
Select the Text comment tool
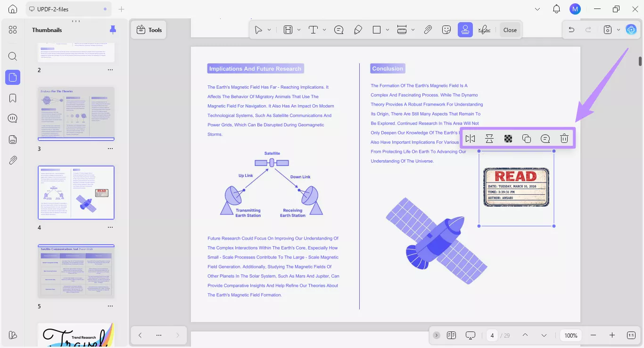tap(339, 29)
